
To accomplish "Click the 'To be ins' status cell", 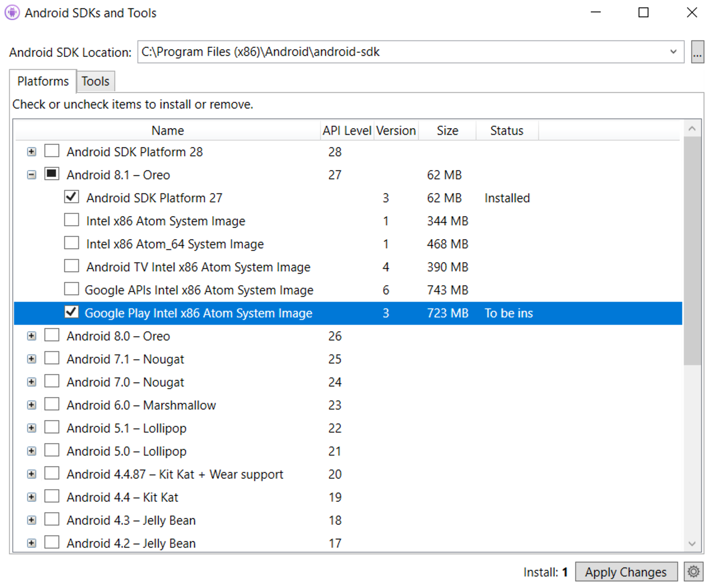I will point(509,313).
